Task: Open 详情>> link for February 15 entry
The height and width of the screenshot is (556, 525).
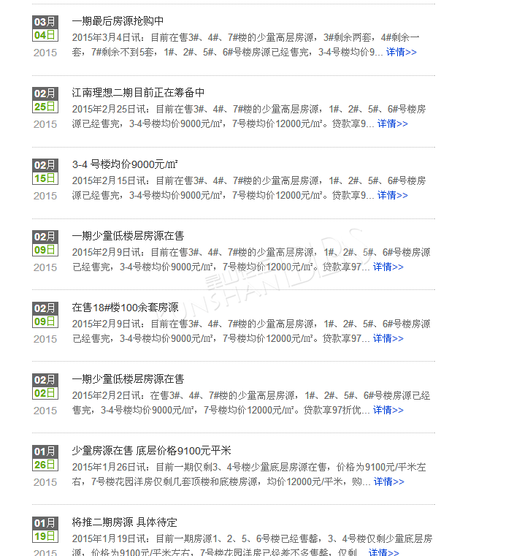Action: (392, 195)
